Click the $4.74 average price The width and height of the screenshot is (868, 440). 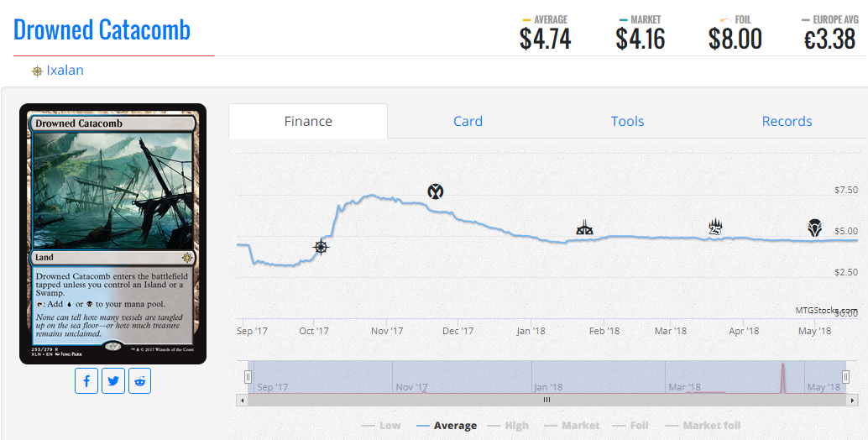pyautogui.click(x=546, y=39)
